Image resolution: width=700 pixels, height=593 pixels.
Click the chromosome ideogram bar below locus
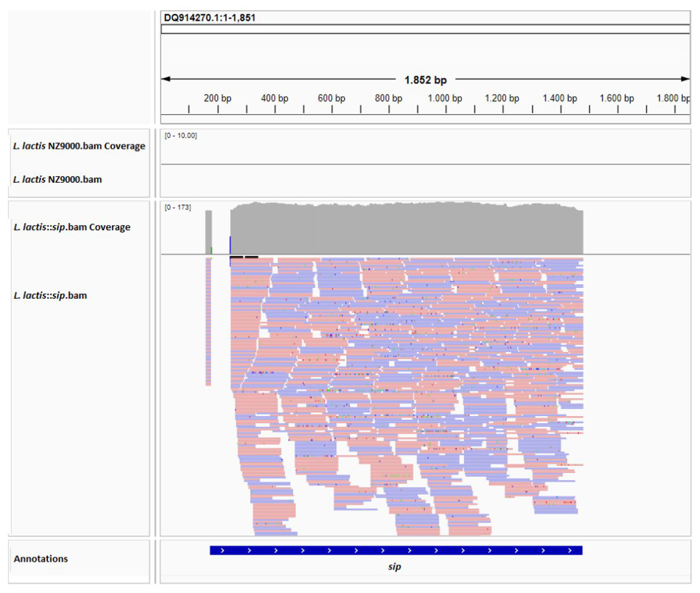426,29
